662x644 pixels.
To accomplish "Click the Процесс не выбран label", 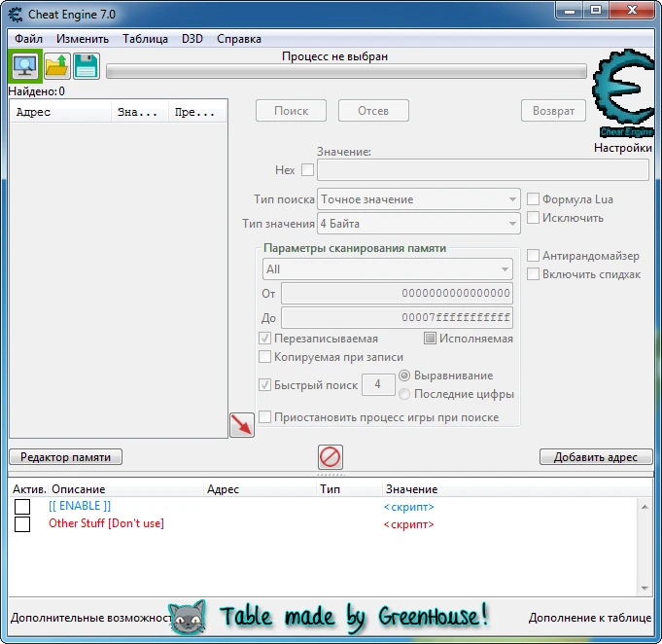I will coord(334,56).
